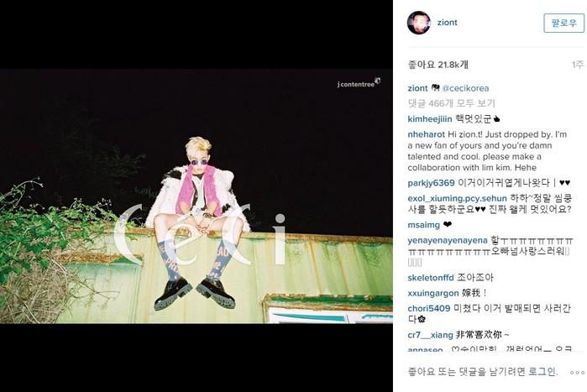Image resolution: width=587 pixels, height=392 pixels.
Task: Expand all 466 comments link
Action: [451, 103]
